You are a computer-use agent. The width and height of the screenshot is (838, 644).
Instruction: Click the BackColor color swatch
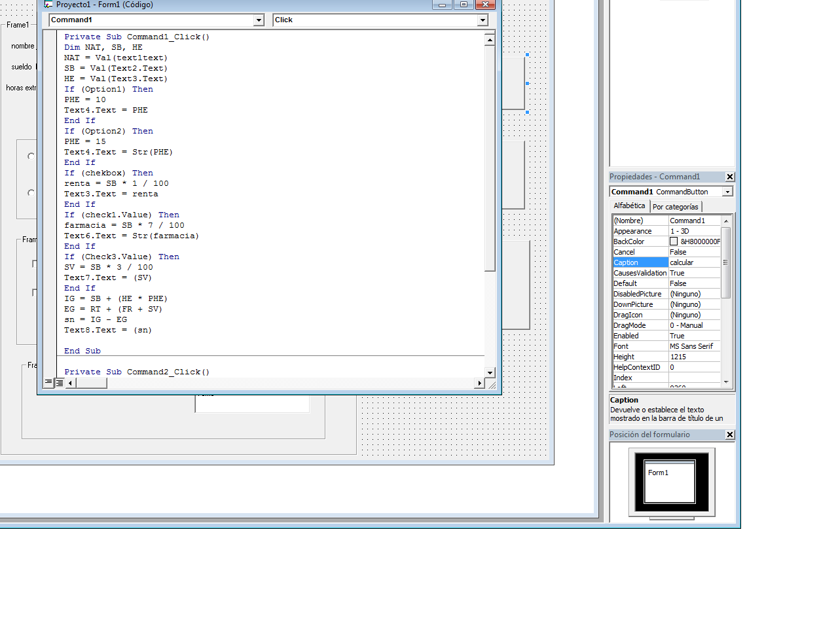tap(674, 241)
